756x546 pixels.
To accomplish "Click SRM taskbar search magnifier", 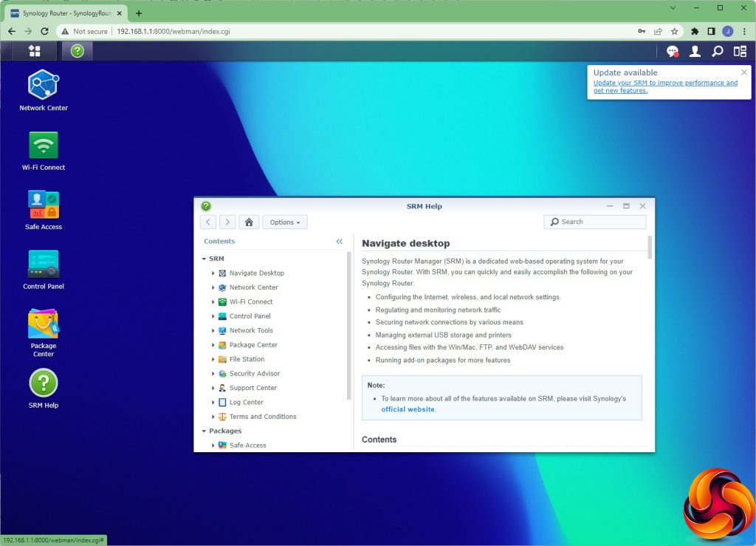I will coord(718,51).
